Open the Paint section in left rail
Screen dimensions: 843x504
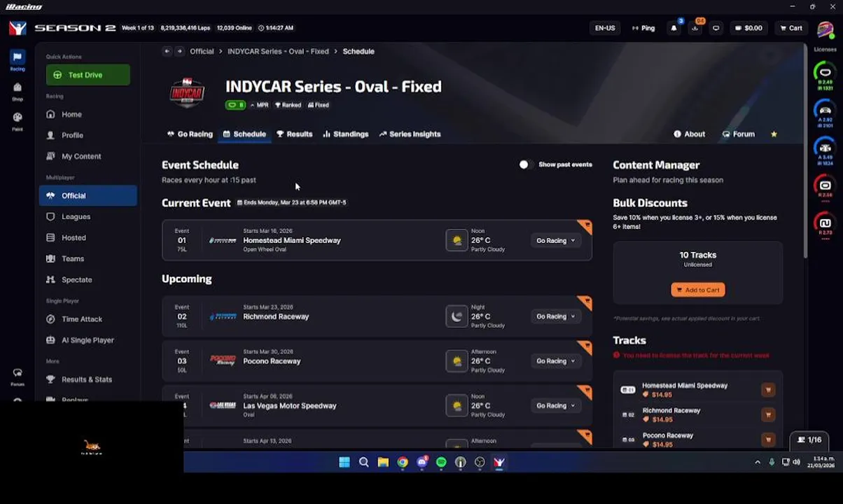pyautogui.click(x=18, y=121)
